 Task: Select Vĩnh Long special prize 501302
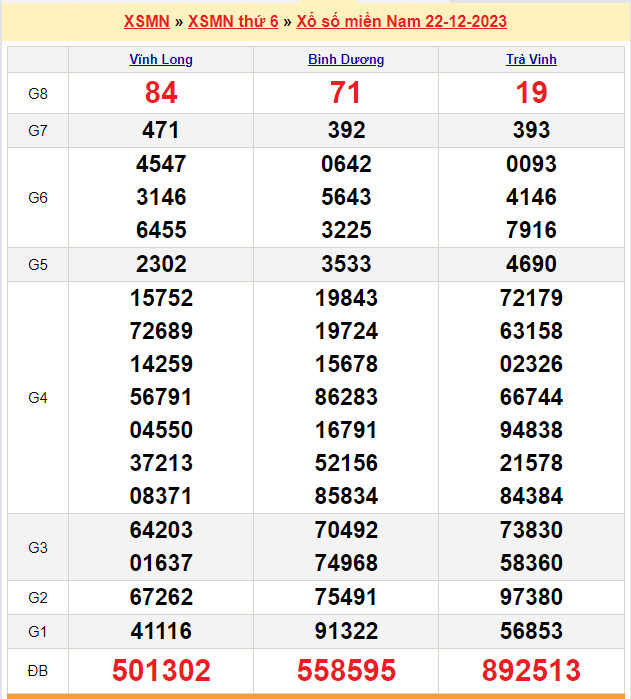coord(161,669)
